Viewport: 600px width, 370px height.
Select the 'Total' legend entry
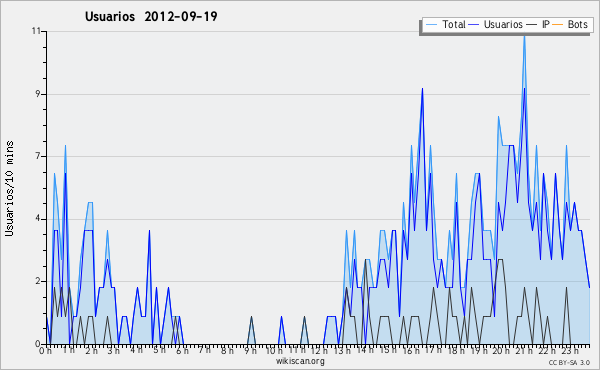tap(454, 24)
